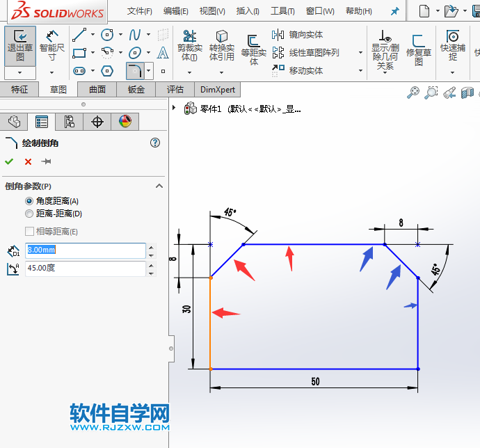
Task: Click the Zoom to Fit icon
Action: coord(413,92)
